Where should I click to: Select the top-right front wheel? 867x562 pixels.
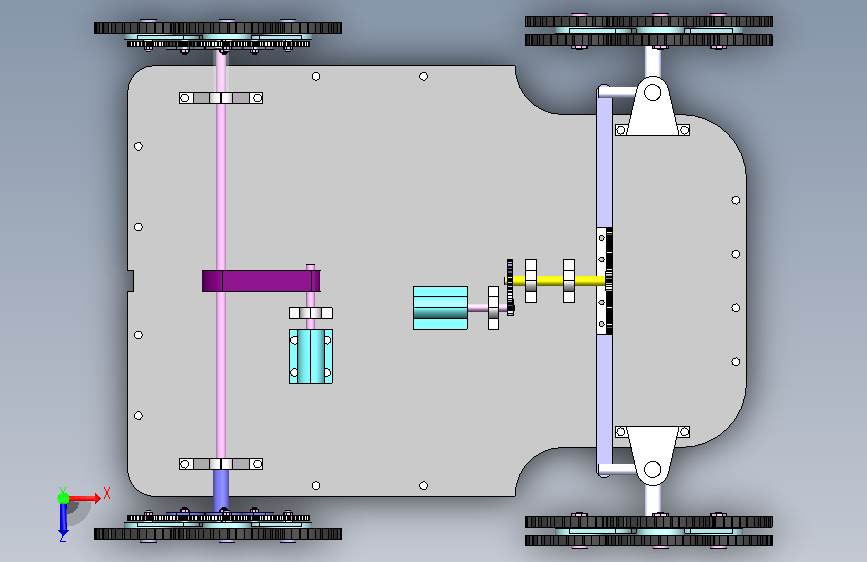(x=649, y=31)
